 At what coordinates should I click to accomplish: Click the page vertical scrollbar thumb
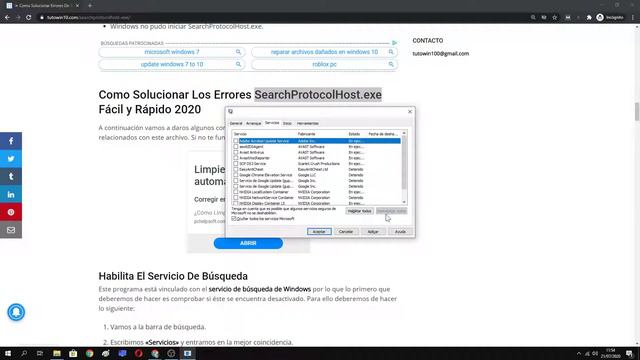[637, 111]
